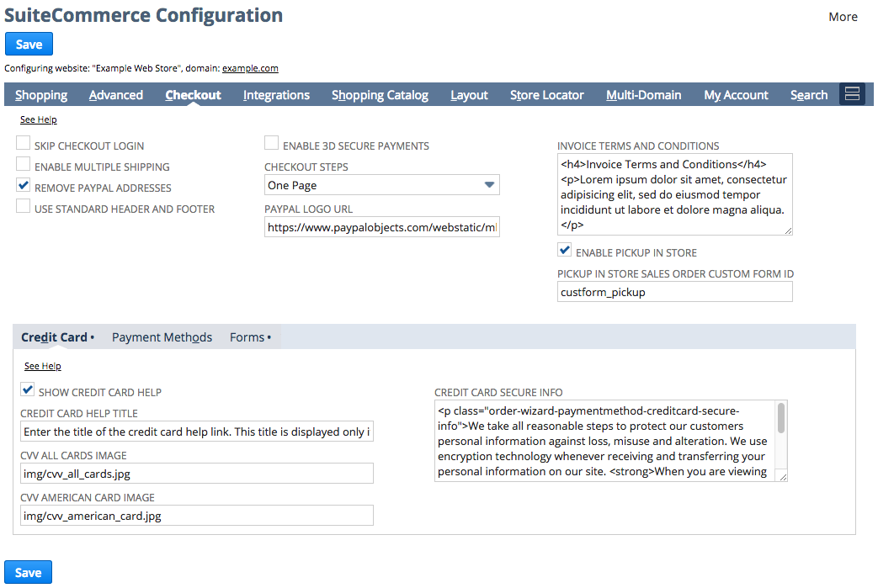Edit the CVV All Cards Image field

pyautogui.click(x=196, y=474)
